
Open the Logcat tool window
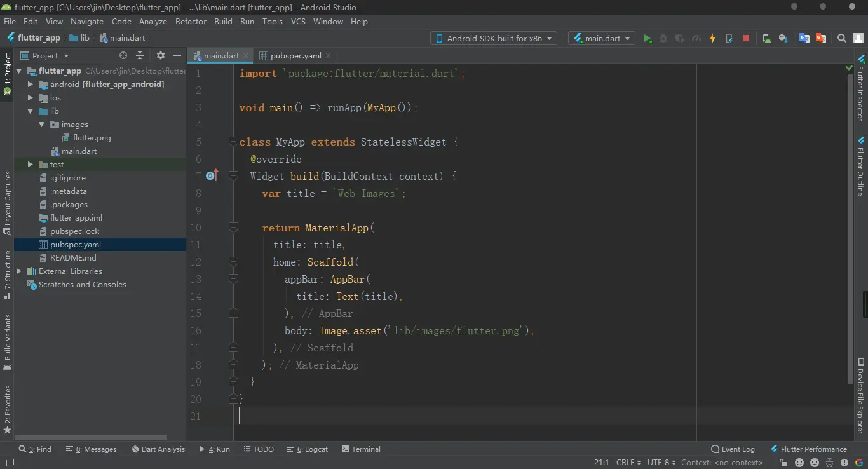(x=308, y=449)
